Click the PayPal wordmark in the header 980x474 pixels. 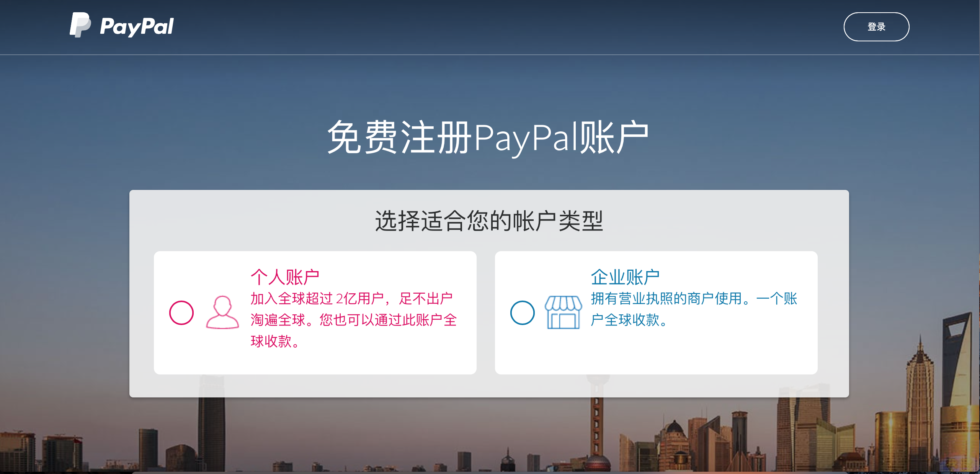coord(137,27)
